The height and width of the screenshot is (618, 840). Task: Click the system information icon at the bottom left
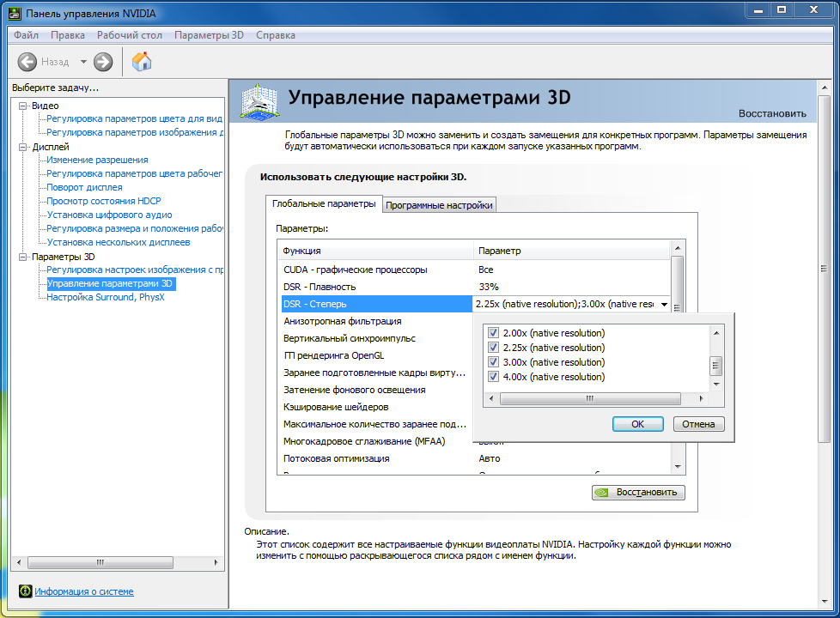click(25, 591)
